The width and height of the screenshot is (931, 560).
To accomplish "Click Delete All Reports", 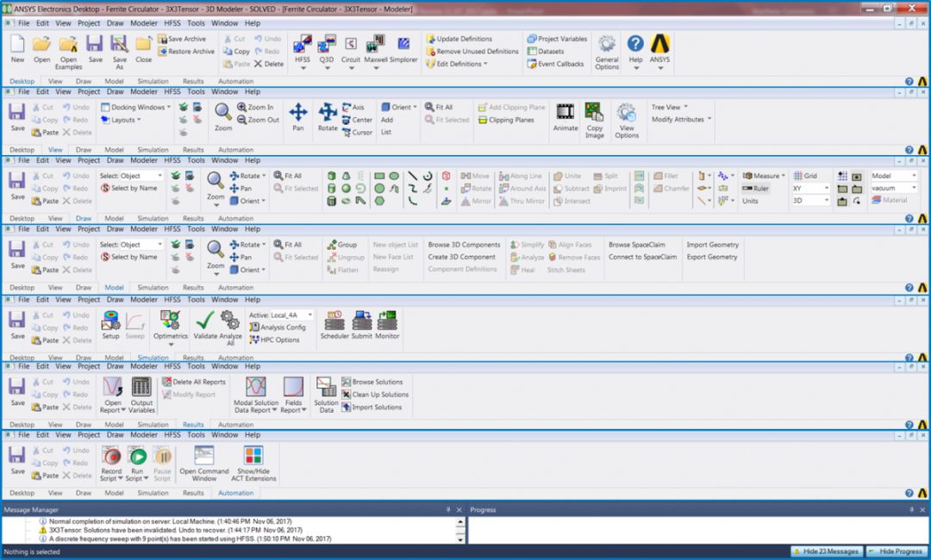I will (194, 382).
